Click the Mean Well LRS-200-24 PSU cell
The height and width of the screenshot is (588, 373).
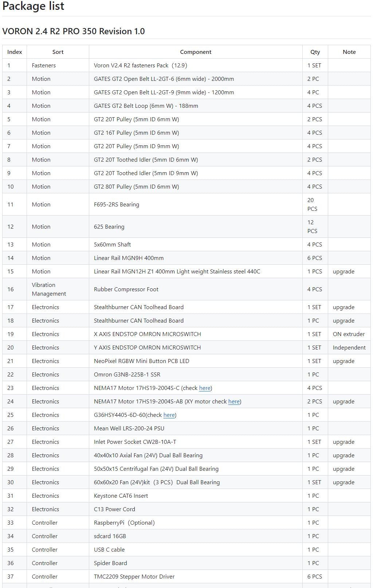coord(196,429)
